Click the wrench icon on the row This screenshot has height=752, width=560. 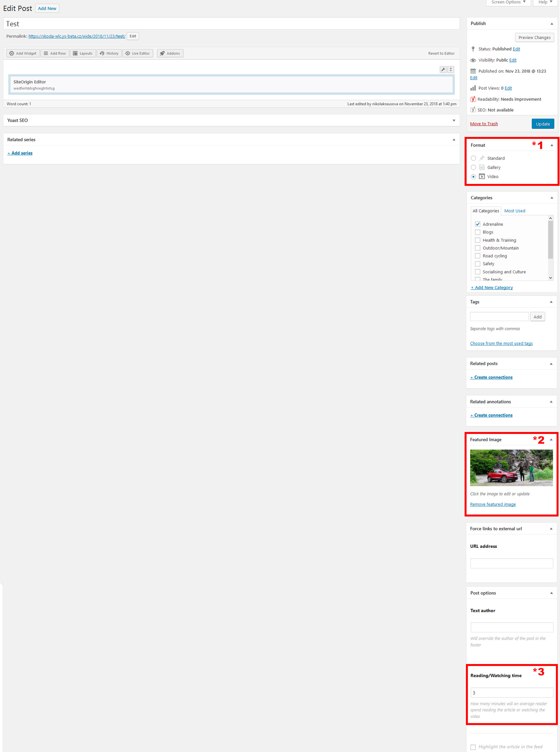tap(443, 70)
